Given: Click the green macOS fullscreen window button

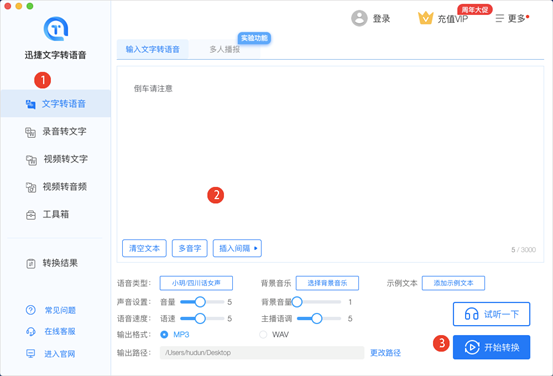Looking at the screenshot, I should pos(30,6).
